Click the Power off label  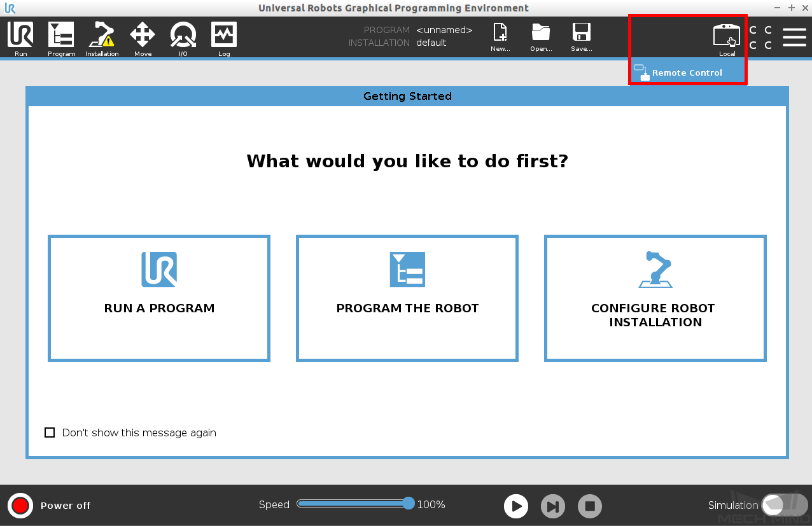tap(66, 506)
